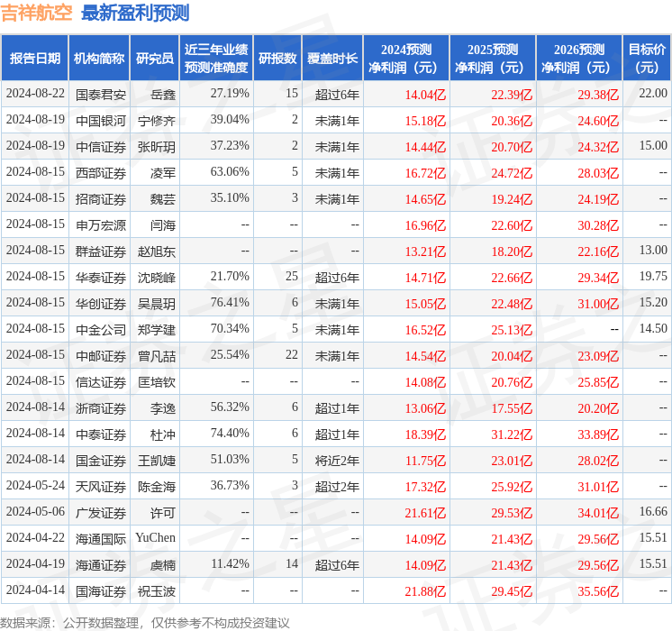Click the 华创证券 institution cell
The width and height of the screenshot is (672, 631).
(x=101, y=304)
